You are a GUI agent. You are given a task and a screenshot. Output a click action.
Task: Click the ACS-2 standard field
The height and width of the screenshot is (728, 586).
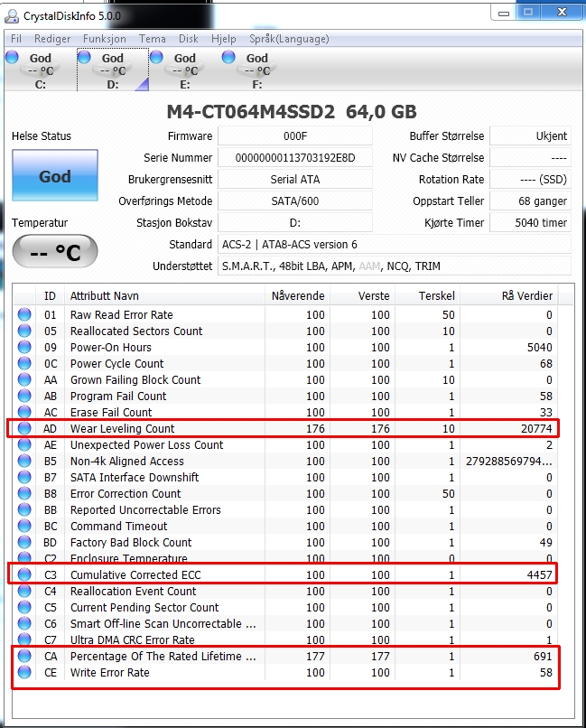pos(395,244)
